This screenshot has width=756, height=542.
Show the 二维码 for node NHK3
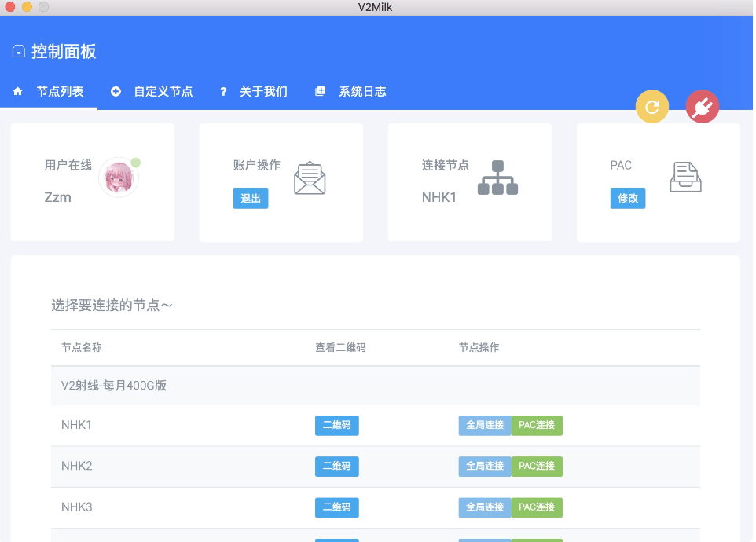pos(337,507)
